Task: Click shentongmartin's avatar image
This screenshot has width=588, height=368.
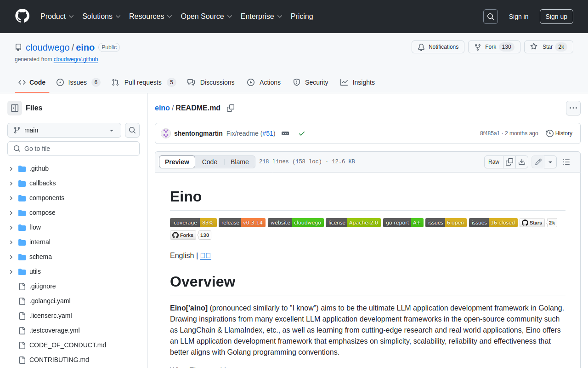Action: pyautogui.click(x=166, y=133)
